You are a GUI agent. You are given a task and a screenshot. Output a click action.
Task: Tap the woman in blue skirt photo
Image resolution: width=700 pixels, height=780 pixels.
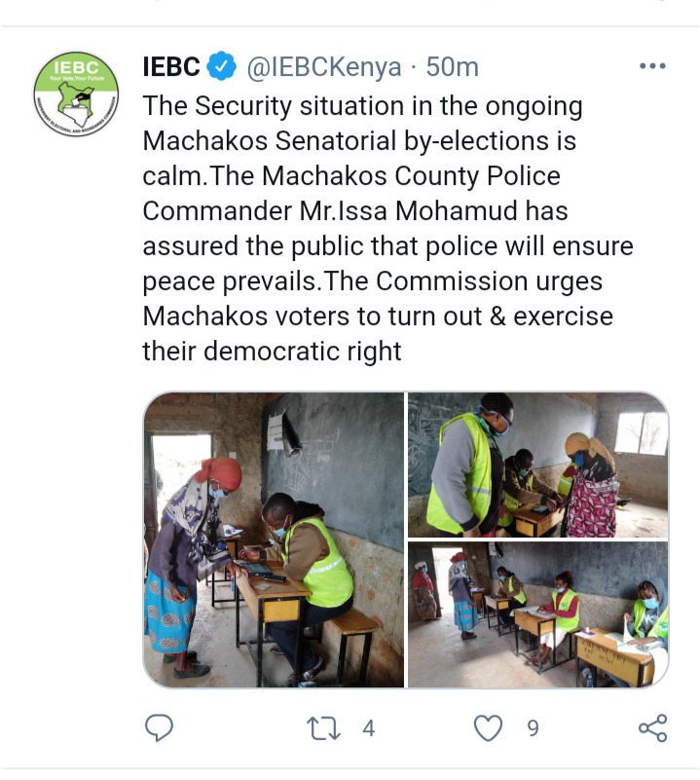[x=274, y=539]
